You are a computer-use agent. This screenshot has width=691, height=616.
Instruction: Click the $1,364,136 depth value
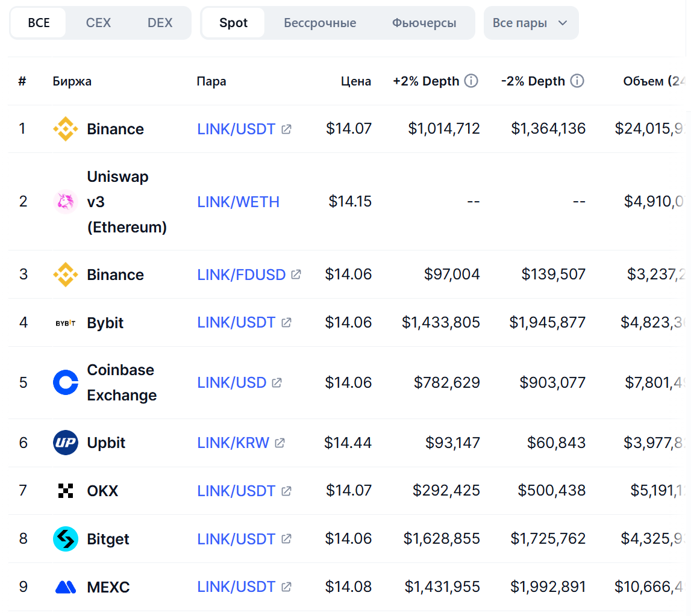pos(548,129)
